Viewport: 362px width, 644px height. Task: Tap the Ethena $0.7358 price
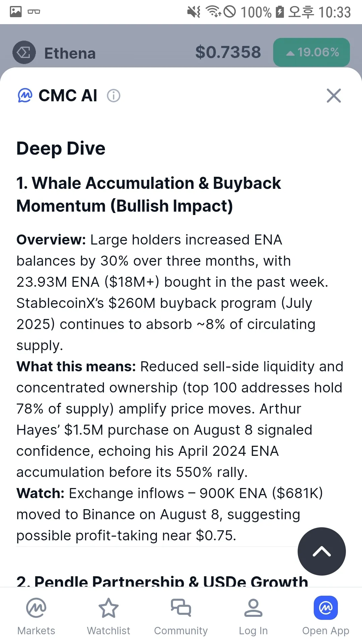(228, 52)
